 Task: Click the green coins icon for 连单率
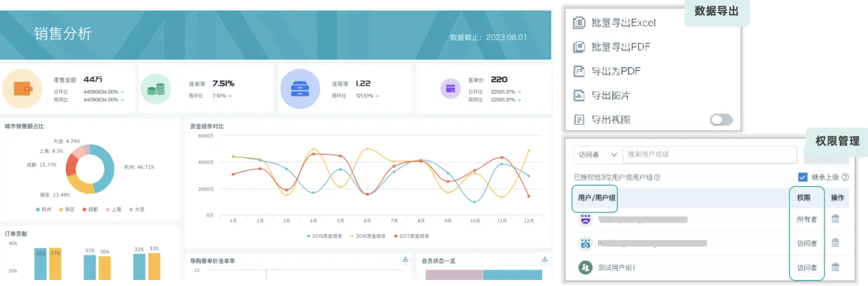156,89
